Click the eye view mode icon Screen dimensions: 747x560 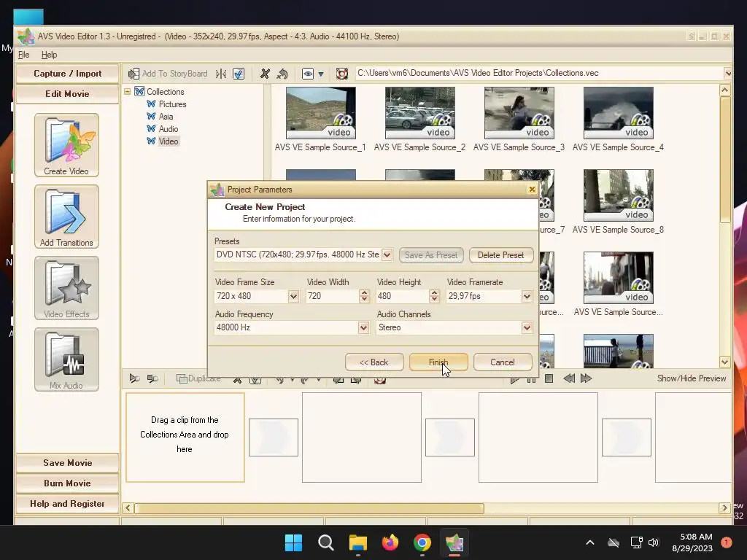pos(308,74)
